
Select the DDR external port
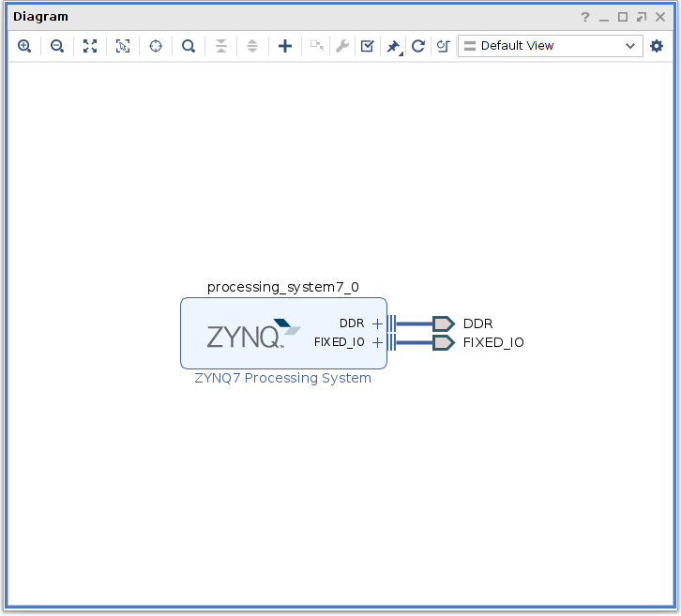(x=444, y=323)
